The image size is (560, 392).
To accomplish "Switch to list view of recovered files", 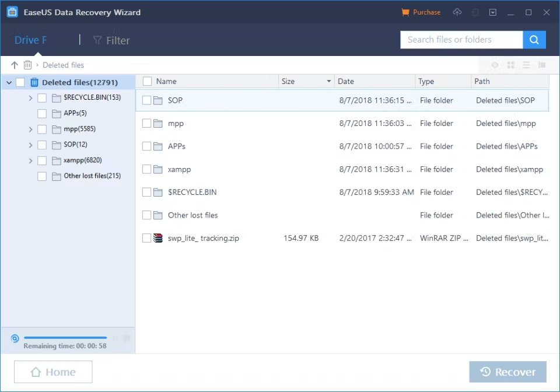I will 526,65.
